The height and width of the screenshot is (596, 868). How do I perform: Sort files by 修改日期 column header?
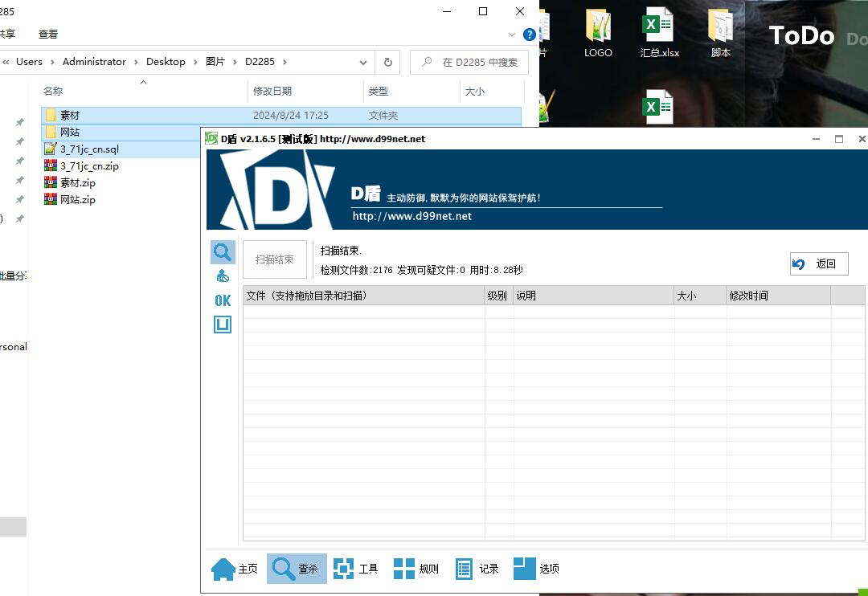273,92
